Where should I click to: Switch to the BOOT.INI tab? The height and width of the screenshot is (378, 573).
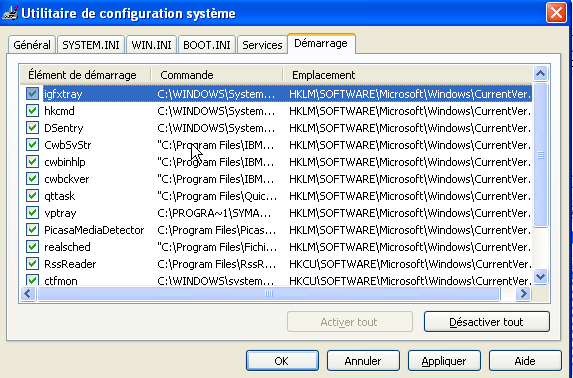[x=206, y=45]
